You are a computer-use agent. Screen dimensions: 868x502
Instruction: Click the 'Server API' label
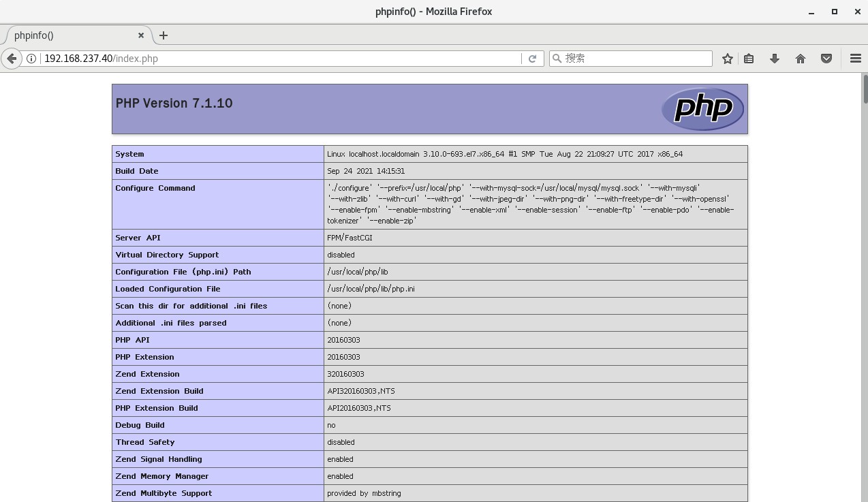(x=138, y=238)
